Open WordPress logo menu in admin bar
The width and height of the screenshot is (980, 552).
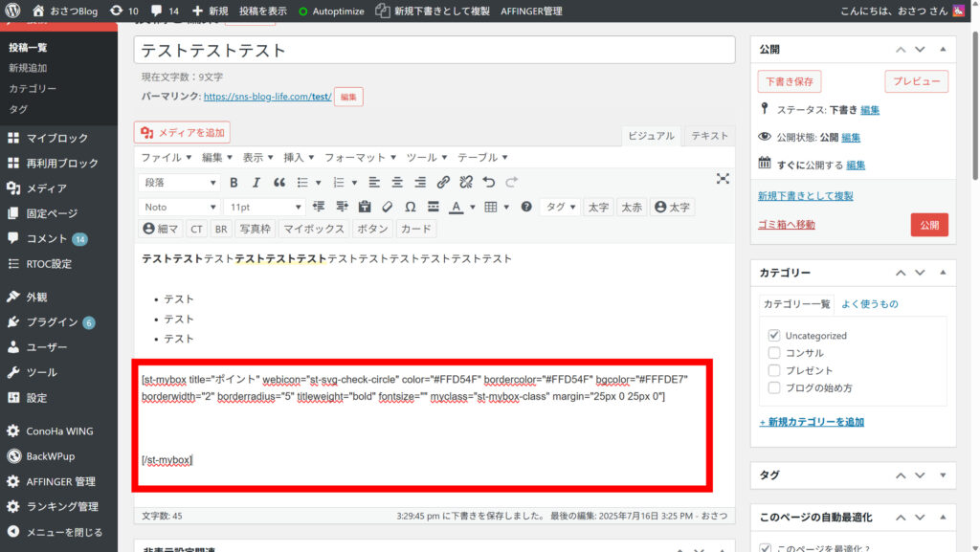[12, 11]
